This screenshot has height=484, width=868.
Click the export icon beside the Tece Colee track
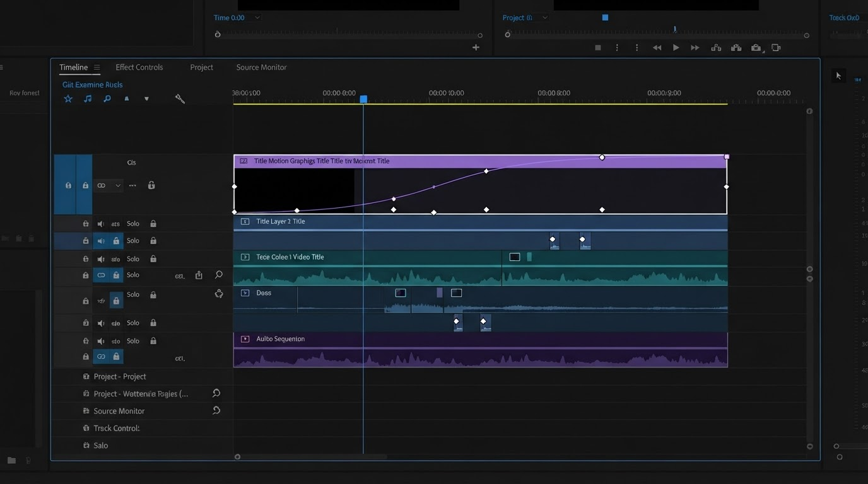coord(199,275)
